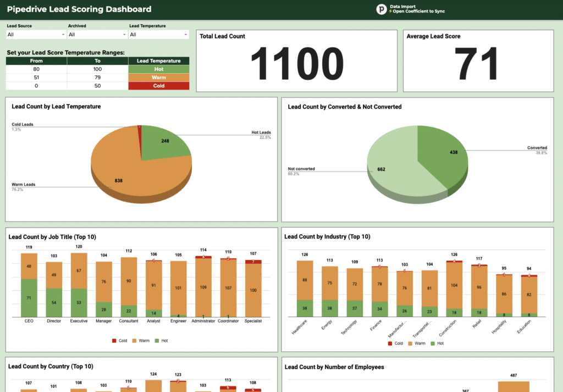This screenshot has height=392, width=563.
Task: Click the Hospitality bar's Warm segment 86
Action: 504,294
